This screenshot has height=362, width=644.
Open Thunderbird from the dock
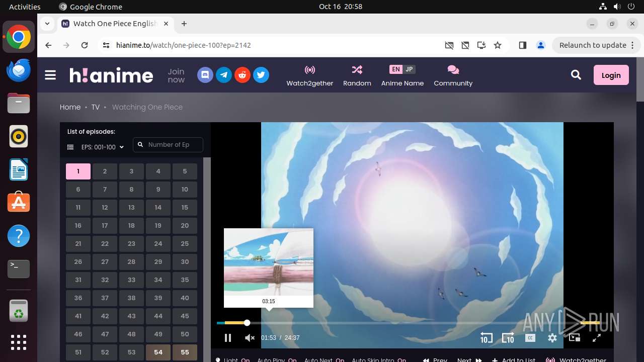tap(19, 70)
